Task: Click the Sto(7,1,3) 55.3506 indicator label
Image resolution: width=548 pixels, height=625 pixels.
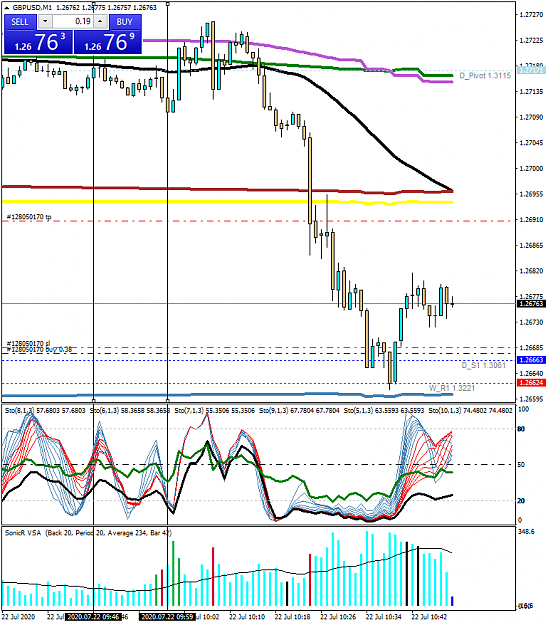Action: [x=214, y=410]
